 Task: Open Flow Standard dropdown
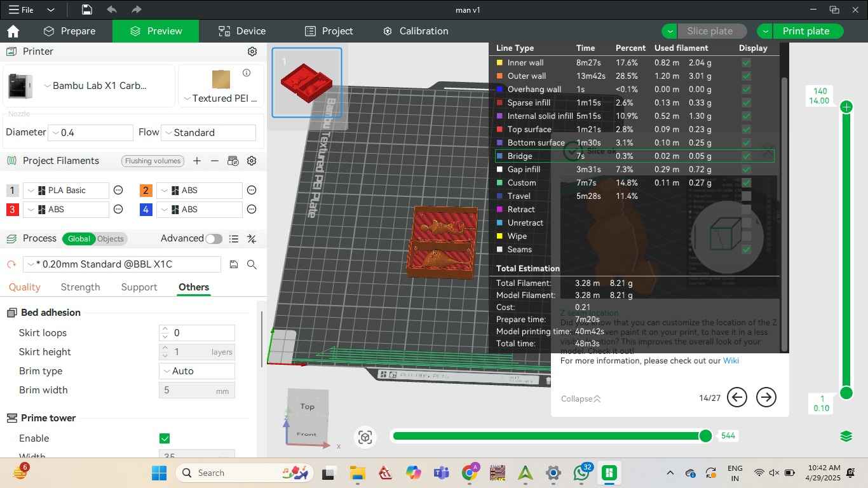[x=208, y=133]
